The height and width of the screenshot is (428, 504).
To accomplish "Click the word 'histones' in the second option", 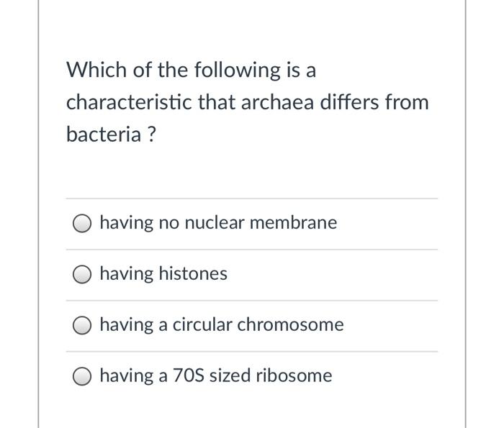I will (193, 273).
